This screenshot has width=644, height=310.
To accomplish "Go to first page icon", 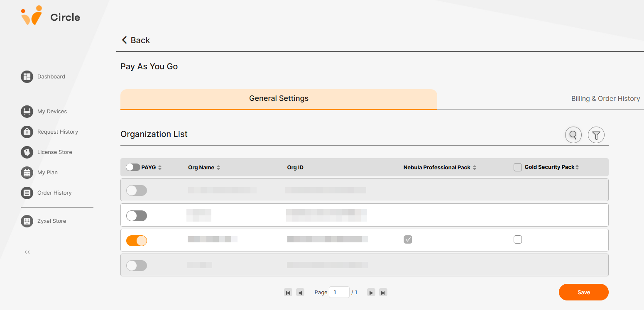I will click(288, 293).
